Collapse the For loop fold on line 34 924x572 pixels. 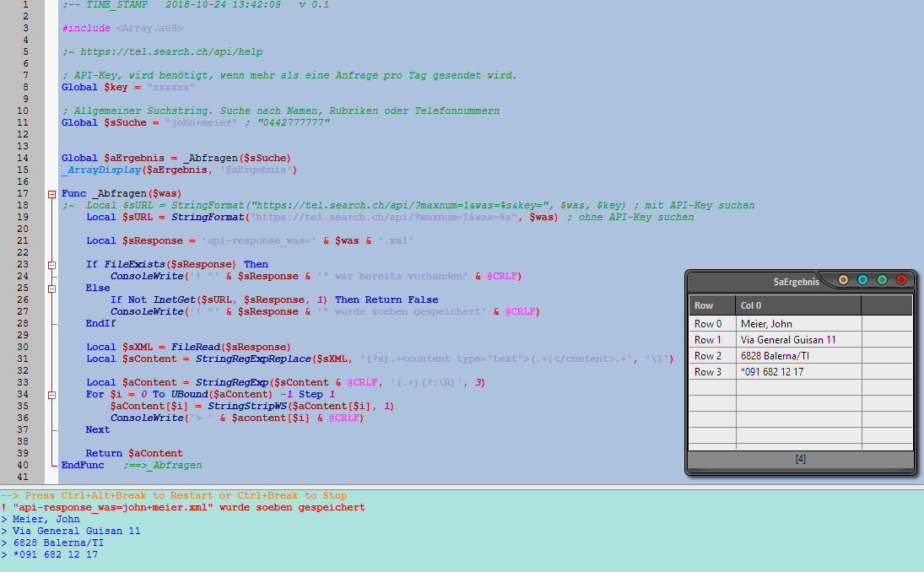click(x=52, y=395)
